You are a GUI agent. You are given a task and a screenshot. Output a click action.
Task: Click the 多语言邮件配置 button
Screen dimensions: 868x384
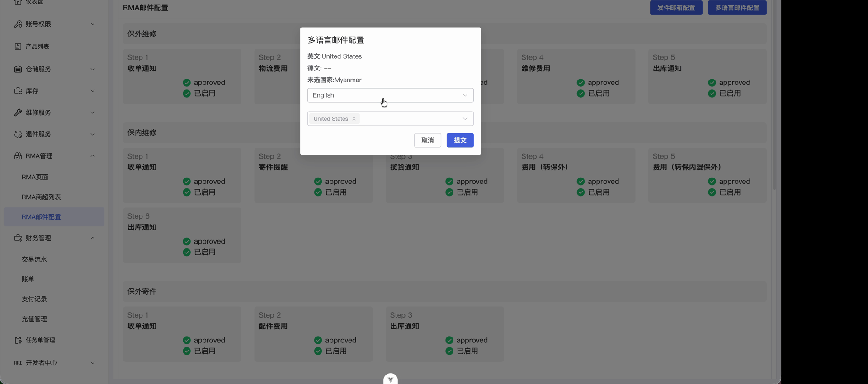737,8
